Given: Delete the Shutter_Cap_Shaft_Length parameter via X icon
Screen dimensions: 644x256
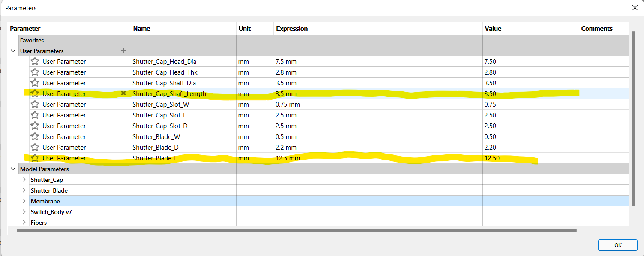Looking at the screenshot, I should point(123,93).
